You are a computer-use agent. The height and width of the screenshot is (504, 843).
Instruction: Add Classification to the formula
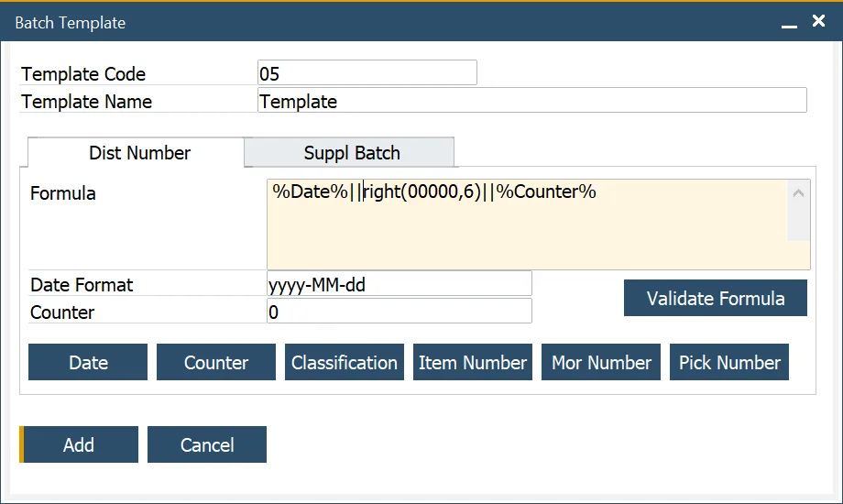345,363
